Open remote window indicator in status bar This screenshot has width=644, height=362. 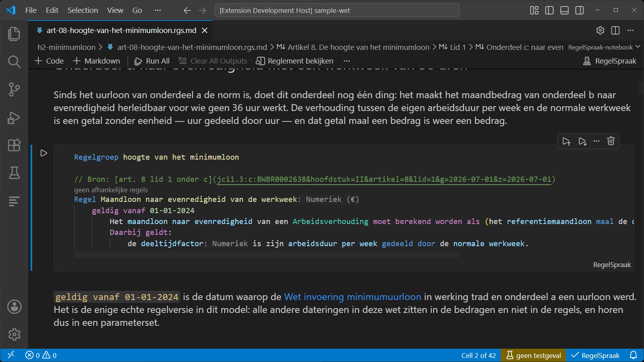point(11,355)
